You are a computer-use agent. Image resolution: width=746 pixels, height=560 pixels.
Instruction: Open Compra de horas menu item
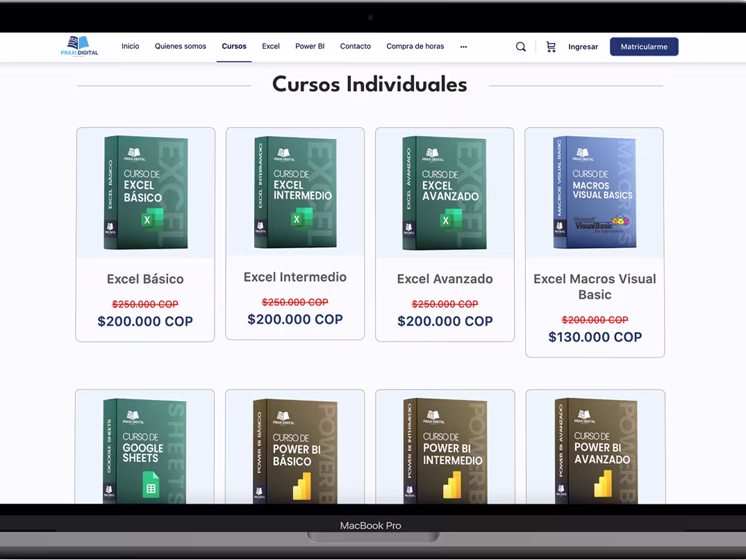coord(415,46)
